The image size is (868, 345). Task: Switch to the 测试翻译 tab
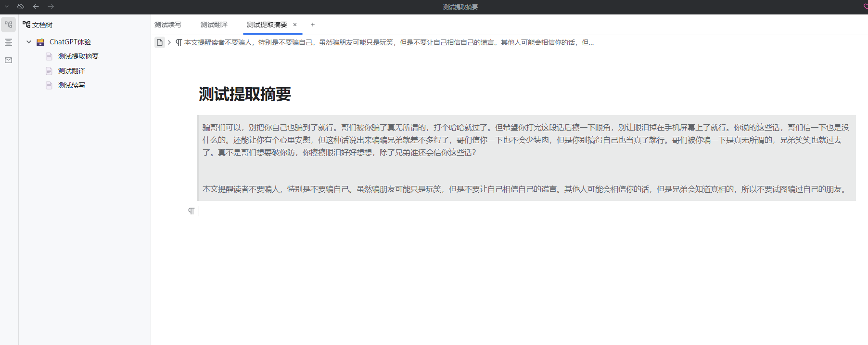point(214,25)
